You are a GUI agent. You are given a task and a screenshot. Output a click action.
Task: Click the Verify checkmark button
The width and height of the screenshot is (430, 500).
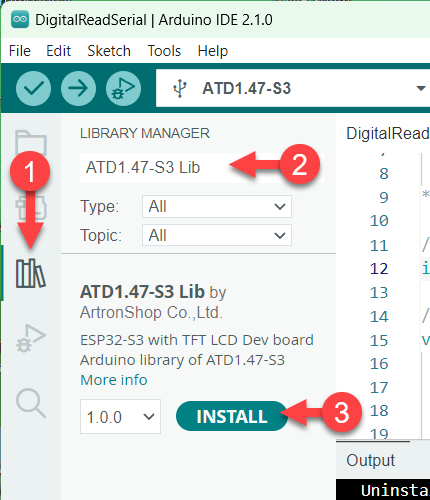(x=33, y=88)
